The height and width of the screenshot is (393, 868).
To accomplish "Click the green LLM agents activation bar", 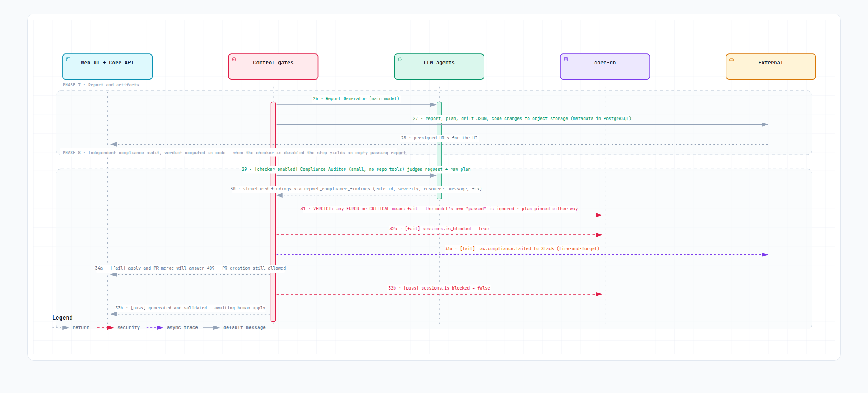I will (x=439, y=150).
